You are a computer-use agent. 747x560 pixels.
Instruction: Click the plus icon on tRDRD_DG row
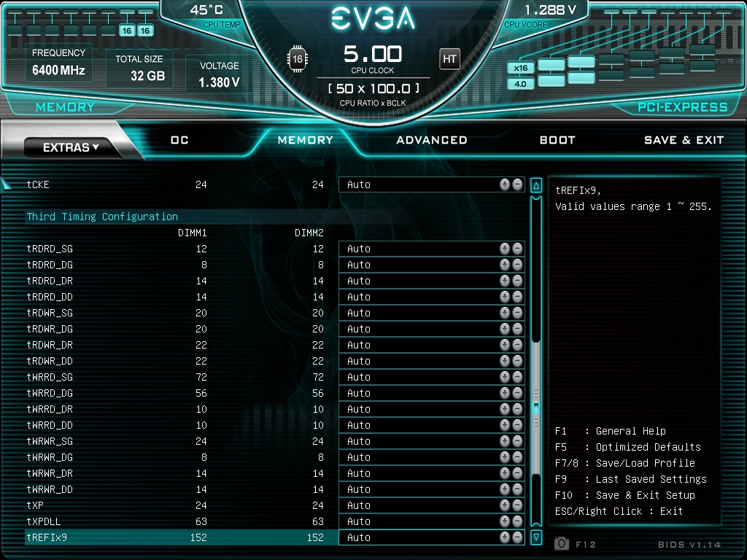pos(505,265)
